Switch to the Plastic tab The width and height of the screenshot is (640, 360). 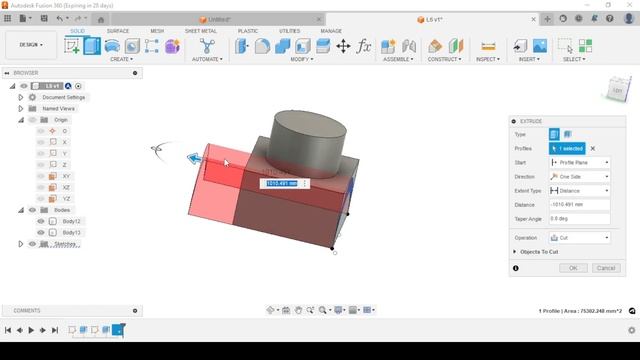pyautogui.click(x=248, y=31)
